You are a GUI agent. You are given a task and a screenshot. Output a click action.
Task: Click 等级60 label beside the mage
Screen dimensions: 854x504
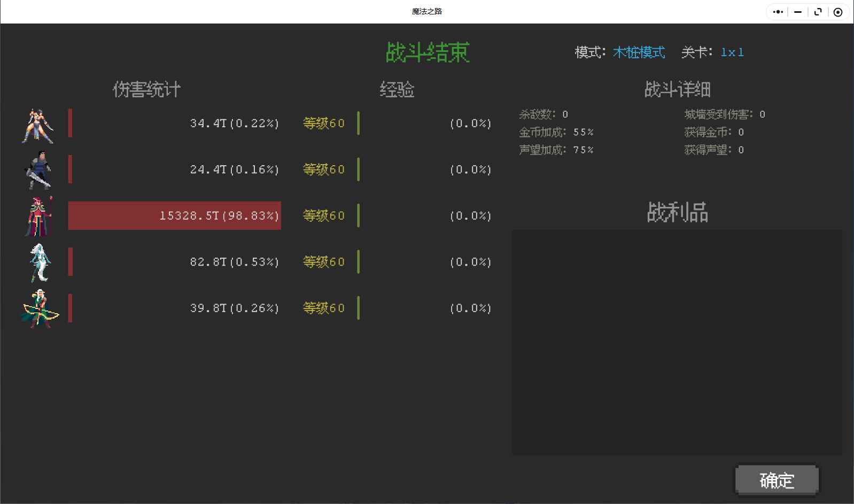(324, 215)
